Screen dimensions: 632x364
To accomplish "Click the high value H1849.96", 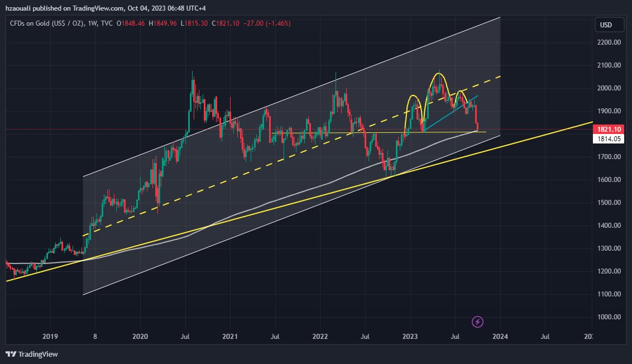I will 162,23.
